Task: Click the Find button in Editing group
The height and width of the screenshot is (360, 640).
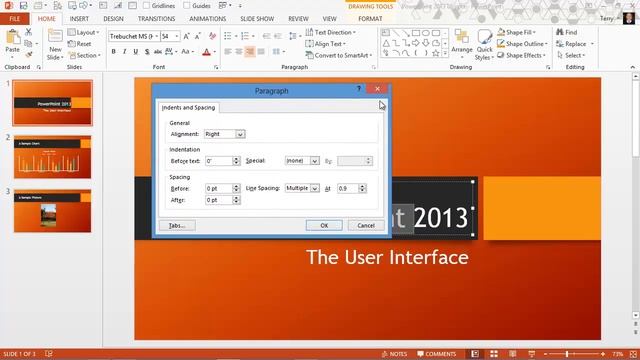Action: coord(567,32)
